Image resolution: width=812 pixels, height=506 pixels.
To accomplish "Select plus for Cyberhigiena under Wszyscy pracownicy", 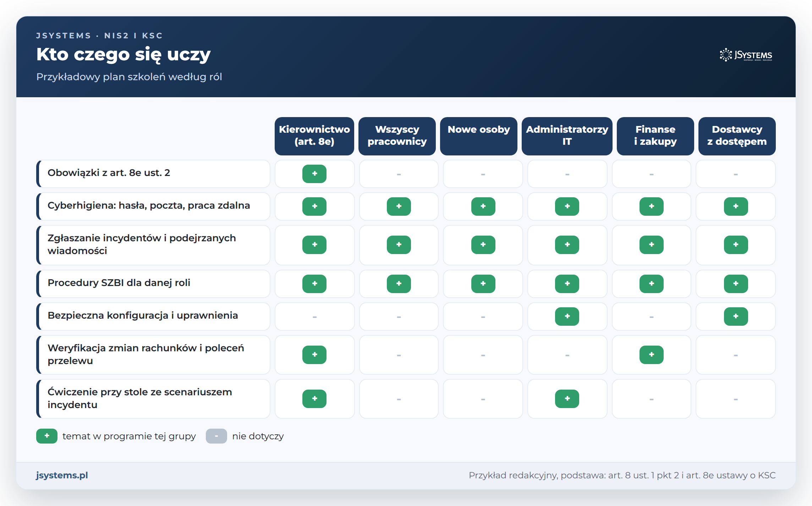I will [399, 207].
